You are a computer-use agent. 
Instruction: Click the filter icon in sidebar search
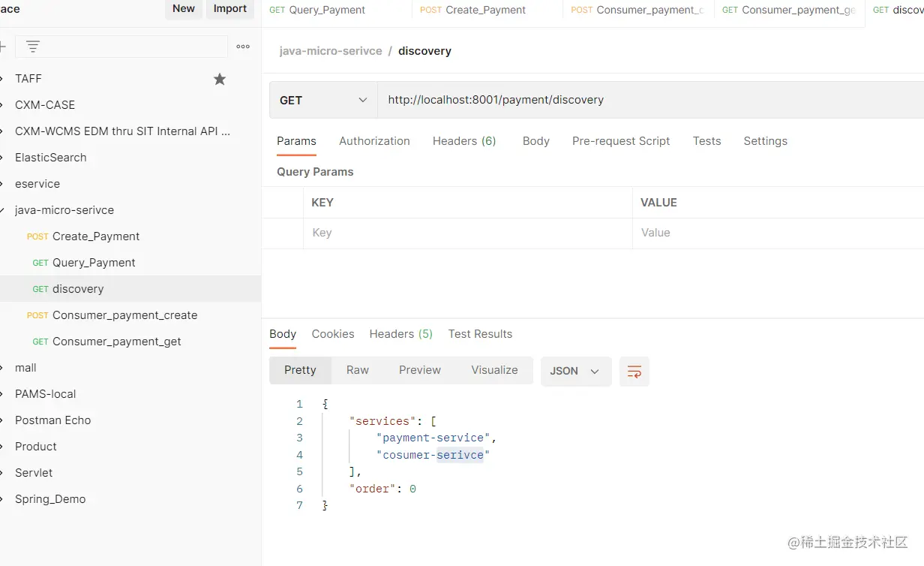(33, 47)
